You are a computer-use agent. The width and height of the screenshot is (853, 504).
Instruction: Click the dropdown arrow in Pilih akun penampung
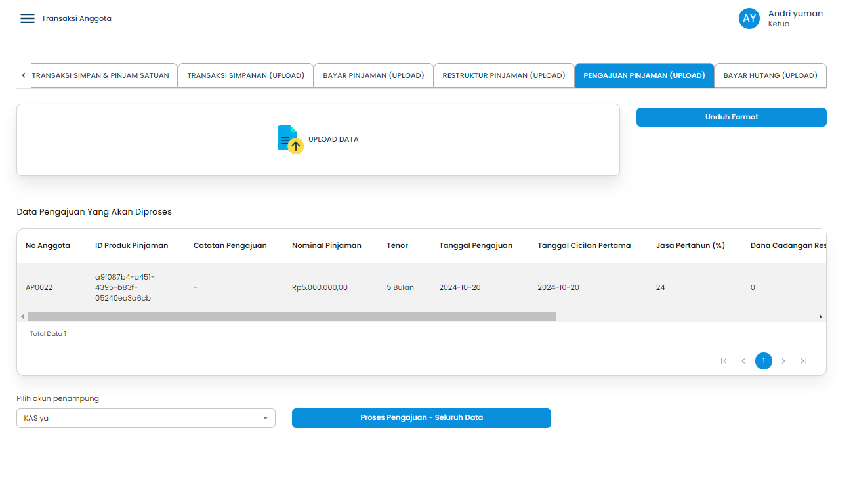[265, 418]
